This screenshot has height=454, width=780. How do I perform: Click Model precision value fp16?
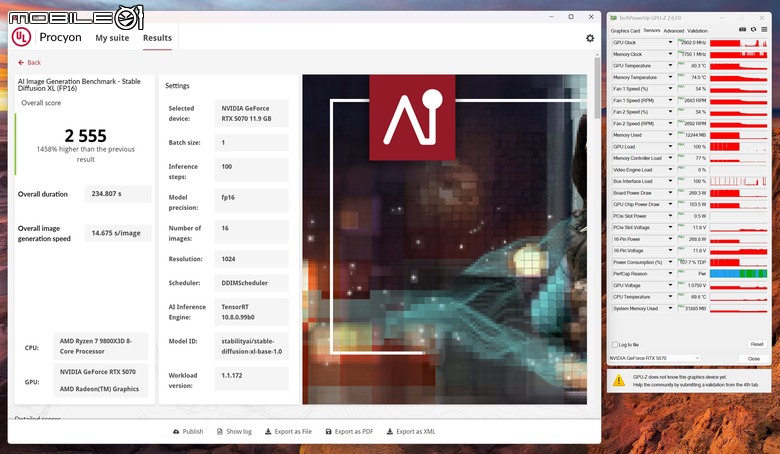tap(251, 200)
